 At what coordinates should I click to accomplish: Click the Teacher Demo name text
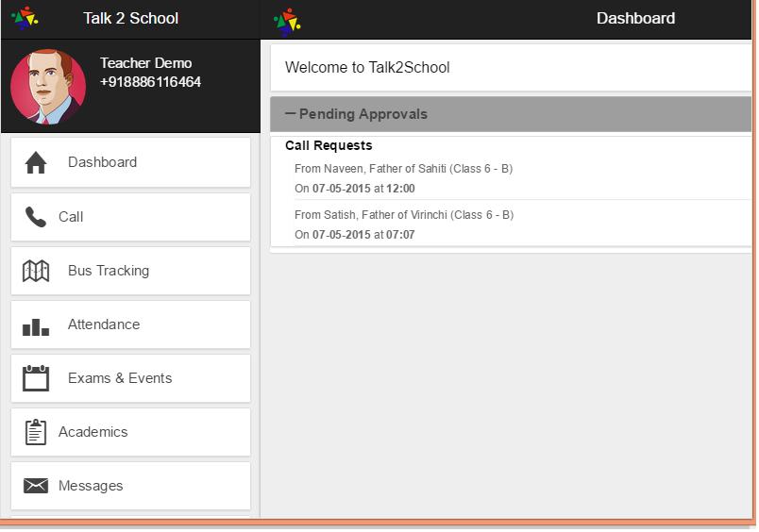(145, 63)
